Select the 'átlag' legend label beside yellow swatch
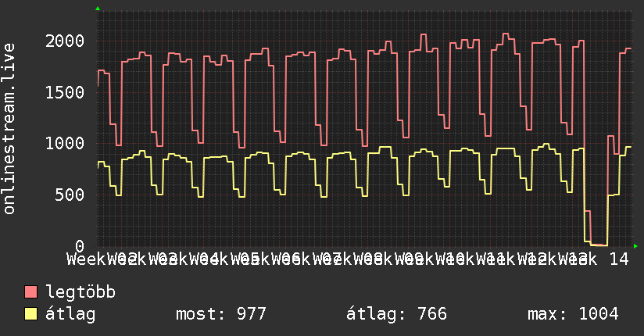The height and width of the screenshot is (336, 644). pos(70,314)
